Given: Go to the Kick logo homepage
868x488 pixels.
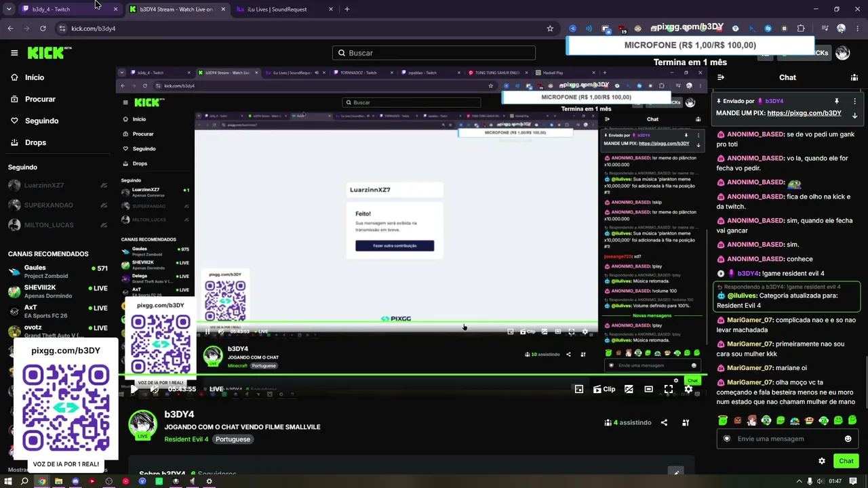Looking at the screenshot, I should tap(50, 53).
